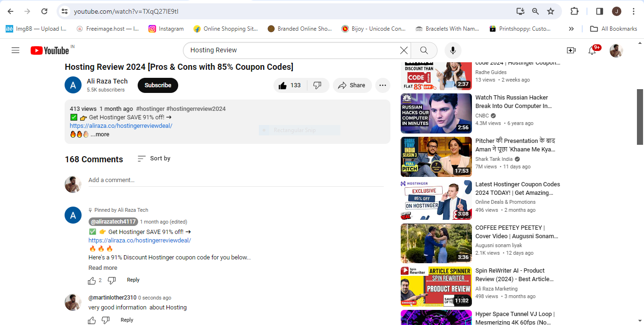Open the Create video icon

(571, 50)
